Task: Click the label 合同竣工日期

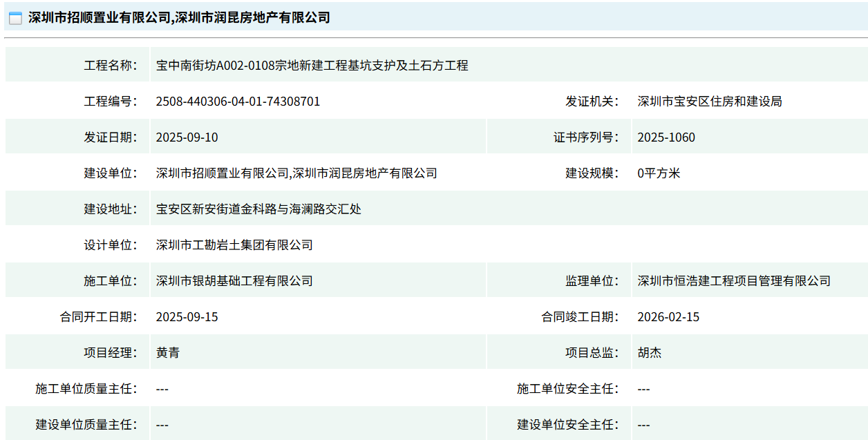Action: point(581,317)
